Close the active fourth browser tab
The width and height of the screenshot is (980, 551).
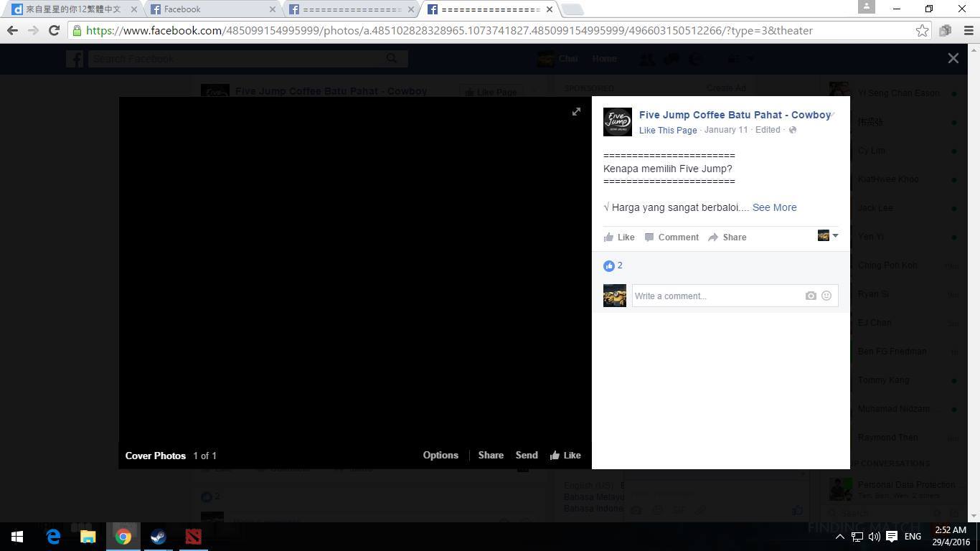coord(550,9)
